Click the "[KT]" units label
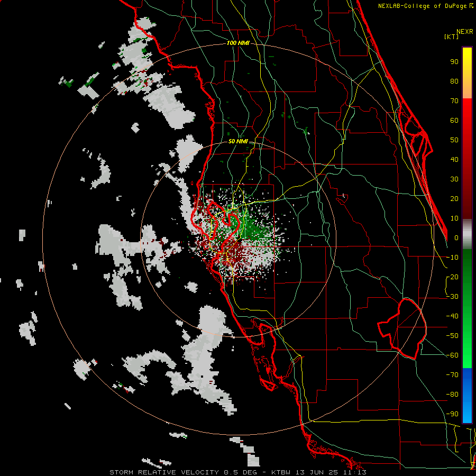The image size is (476, 476). pos(452,36)
